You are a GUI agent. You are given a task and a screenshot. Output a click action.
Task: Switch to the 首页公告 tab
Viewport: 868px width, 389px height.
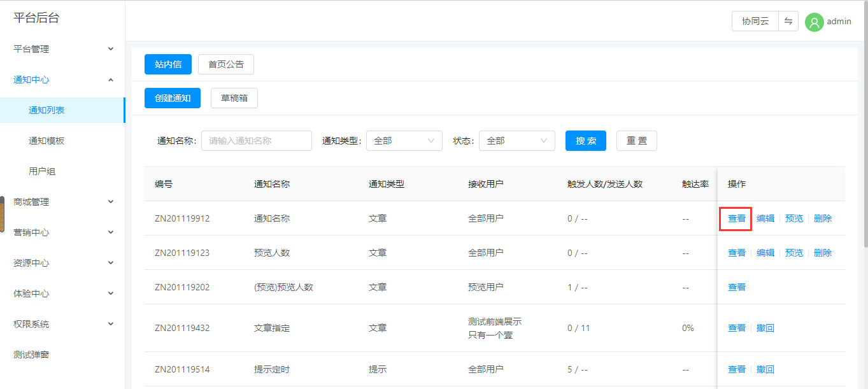click(x=226, y=64)
